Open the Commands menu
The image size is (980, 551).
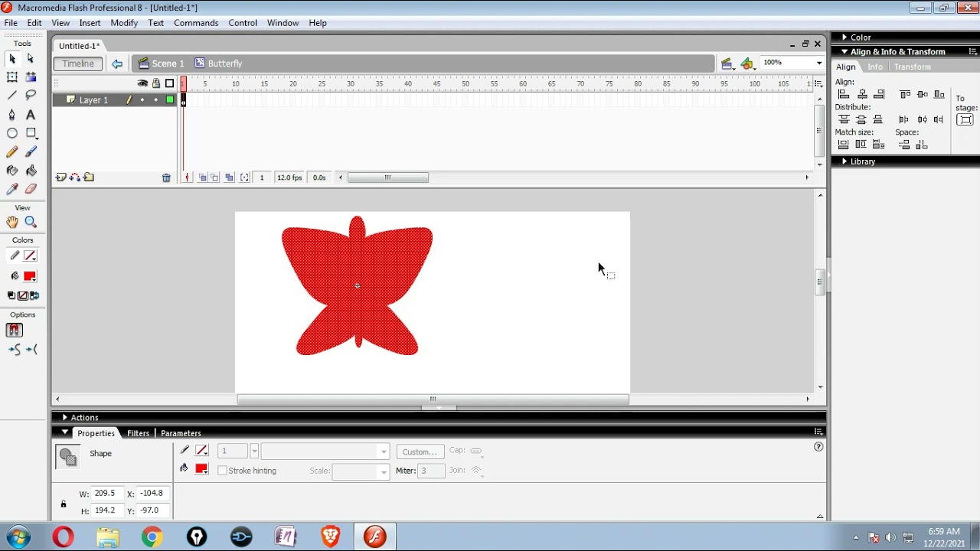tap(196, 23)
